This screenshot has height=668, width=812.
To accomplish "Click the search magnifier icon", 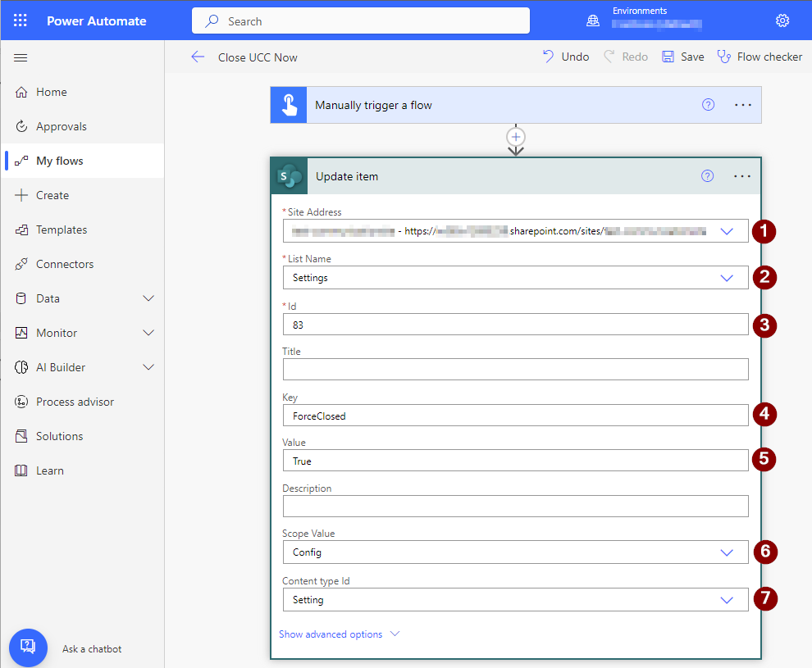I will 212,21.
